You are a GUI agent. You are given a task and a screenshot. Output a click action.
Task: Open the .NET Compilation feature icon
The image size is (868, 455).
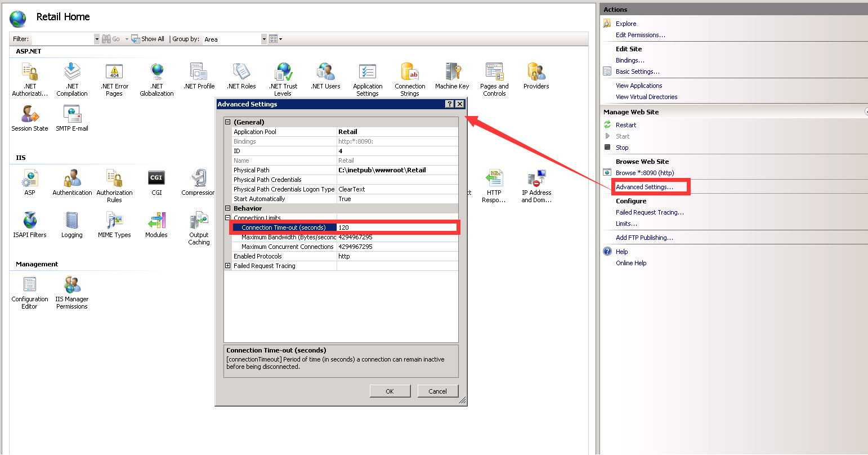pyautogui.click(x=72, y=79)
